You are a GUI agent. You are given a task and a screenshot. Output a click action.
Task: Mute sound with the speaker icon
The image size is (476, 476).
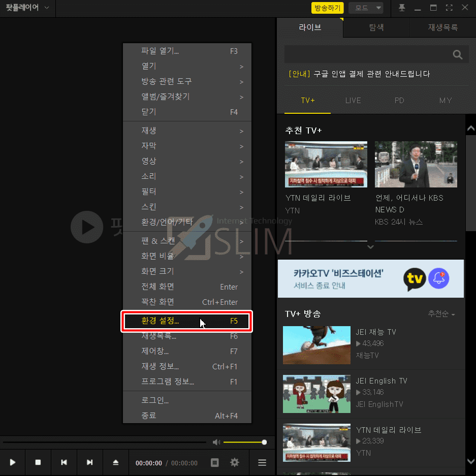[216, 442]
